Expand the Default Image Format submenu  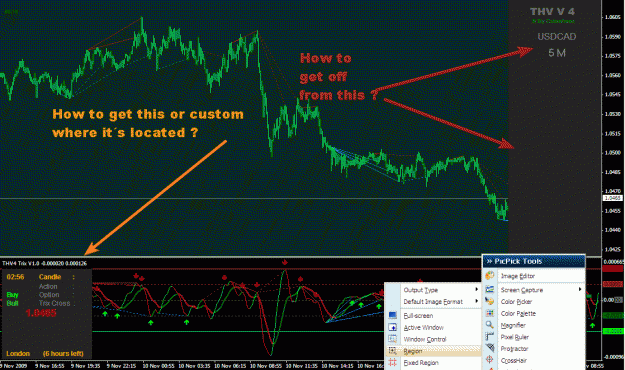point(433,302)
